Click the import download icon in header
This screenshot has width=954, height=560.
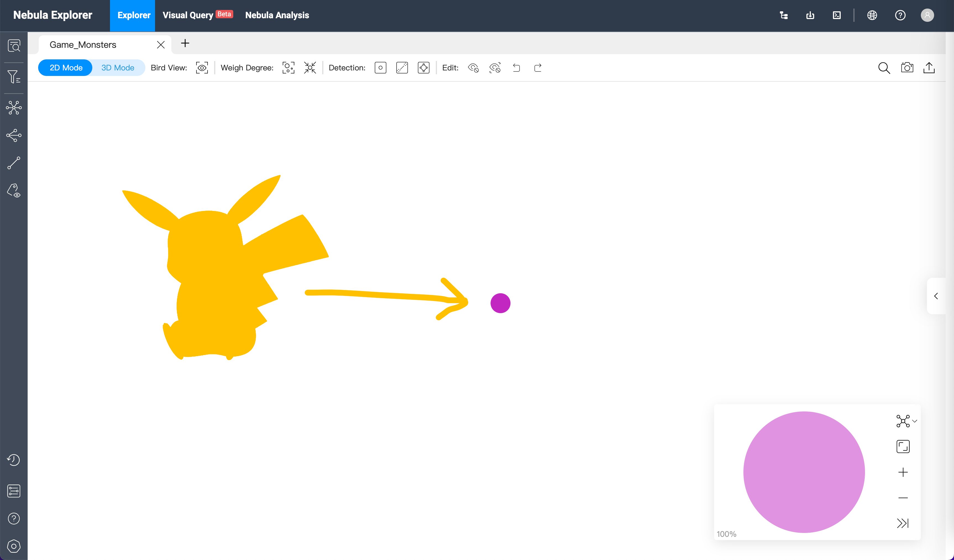coord(810,15)
